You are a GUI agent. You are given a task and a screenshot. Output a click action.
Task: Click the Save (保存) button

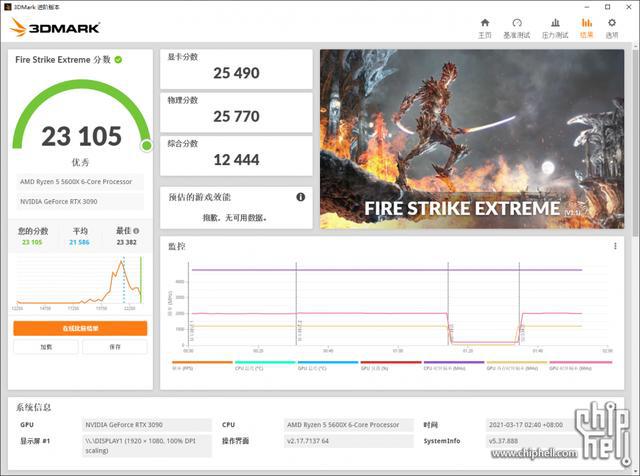point(115,347)
